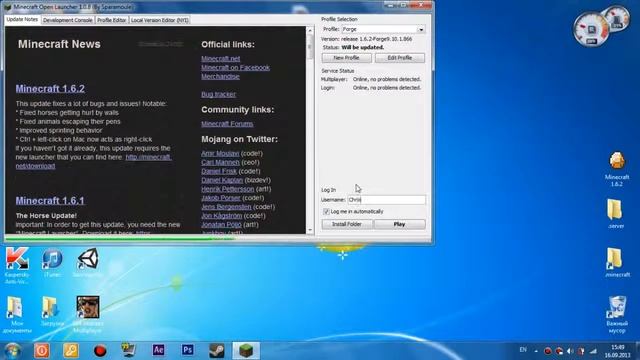
Task: Click the Edit Profile button
Action: point(400,58)
